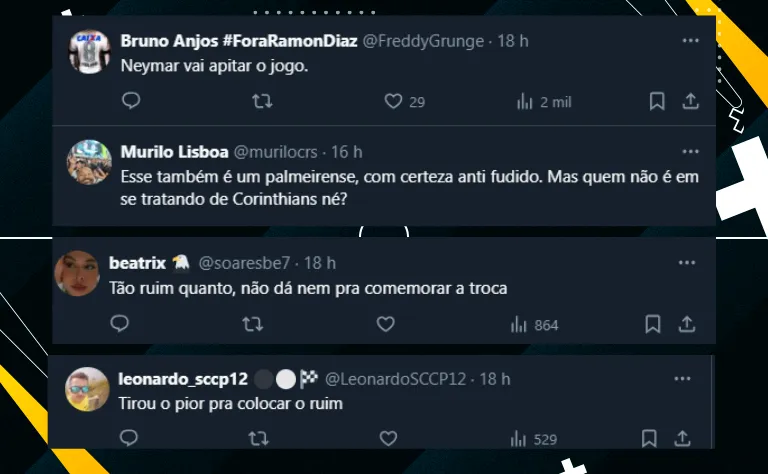Reply to Bruno Anjos's Neymar tweet
Screen dimensions: 768x474
(131, 101)
